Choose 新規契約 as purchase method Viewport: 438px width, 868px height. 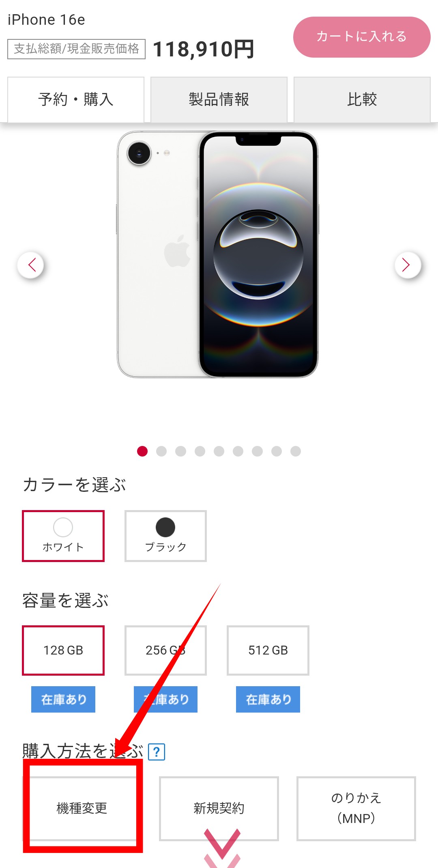pos(219,808)
